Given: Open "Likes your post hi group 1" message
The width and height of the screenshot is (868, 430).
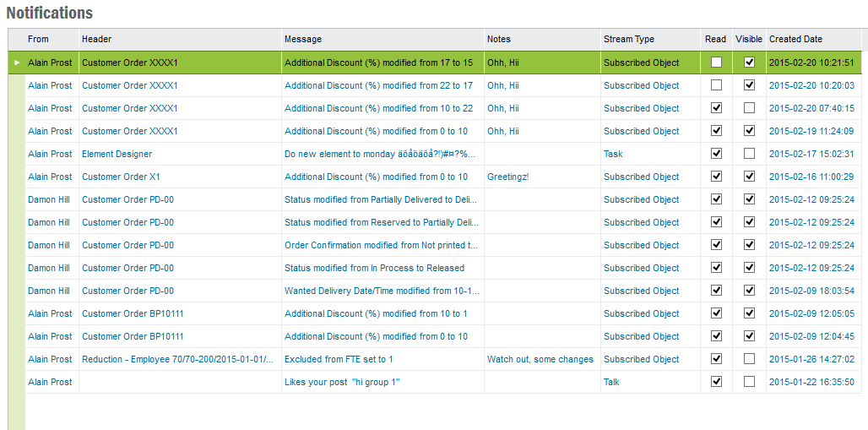Looking at the screenshot, I should [x=342, y=382].
